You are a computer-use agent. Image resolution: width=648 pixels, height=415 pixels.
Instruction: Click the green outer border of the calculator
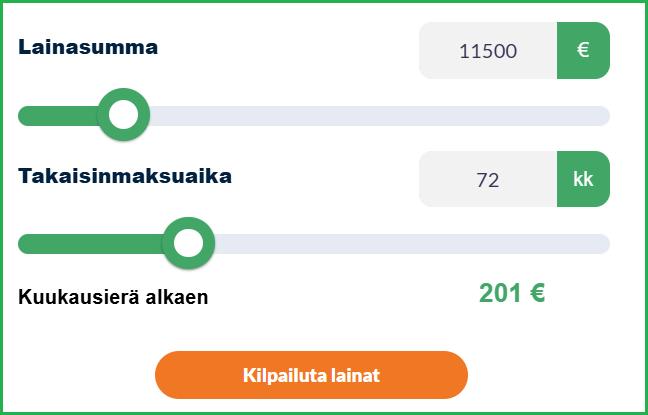[x=324, y=2]
